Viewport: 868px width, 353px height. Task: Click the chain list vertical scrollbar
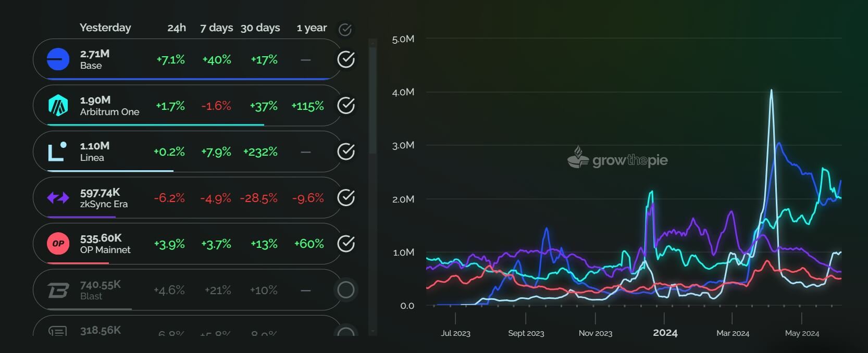point(373,102)
